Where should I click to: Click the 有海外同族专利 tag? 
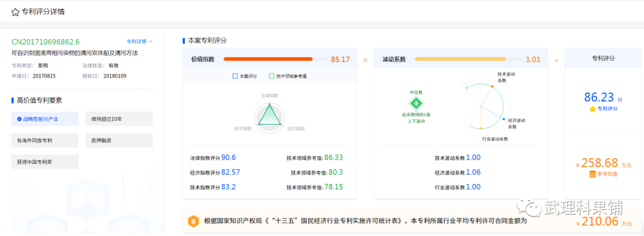pyautogui.click(x=45, y=141)
